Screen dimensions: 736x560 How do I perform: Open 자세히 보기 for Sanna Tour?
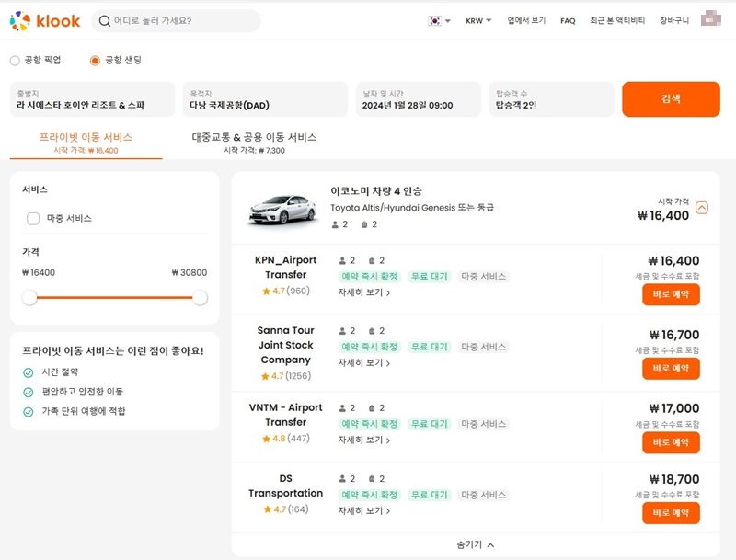click(364, 363)
